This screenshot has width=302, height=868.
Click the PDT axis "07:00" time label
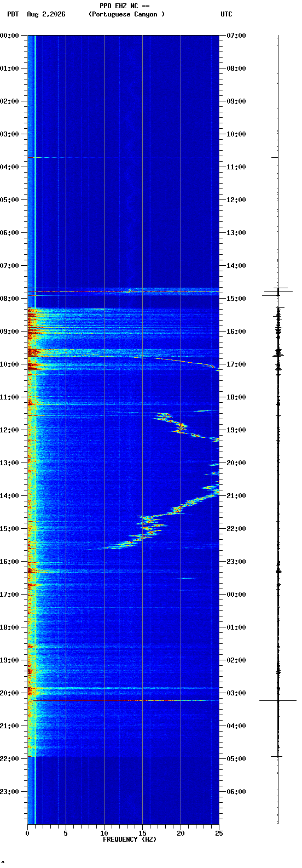[x=10, y=266]
